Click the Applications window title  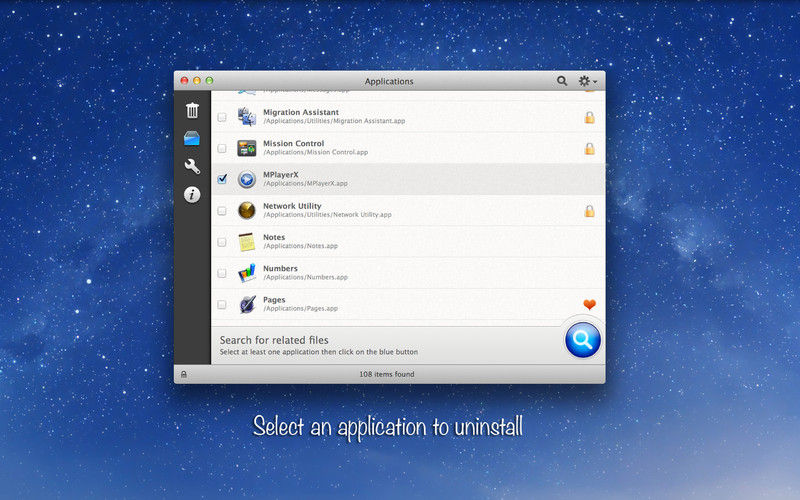[x=389, y=81]
